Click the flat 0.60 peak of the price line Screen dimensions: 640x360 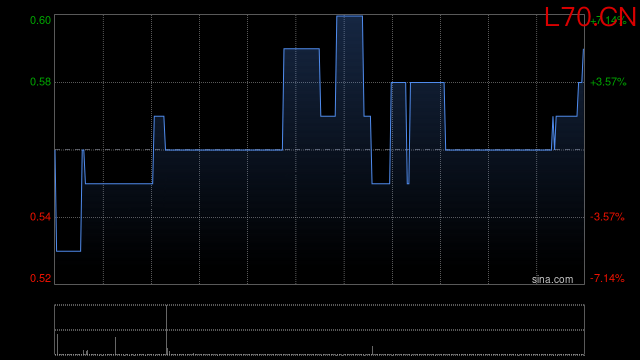[349, 16]
